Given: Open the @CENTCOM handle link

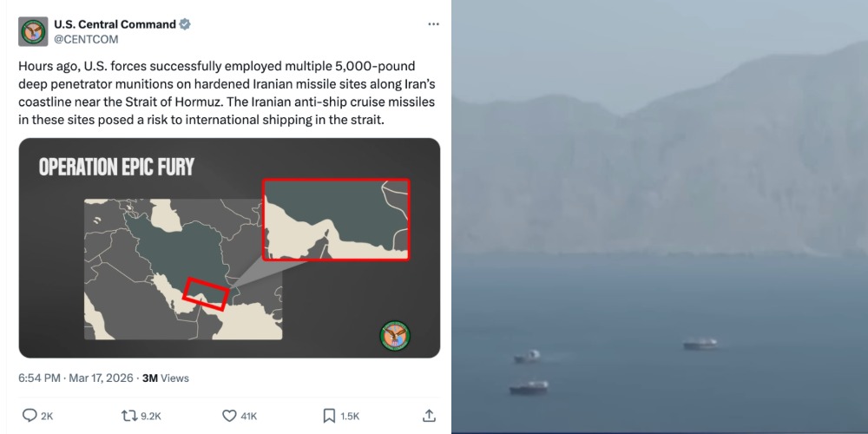Looking at the screenshot, I should 86,39.
